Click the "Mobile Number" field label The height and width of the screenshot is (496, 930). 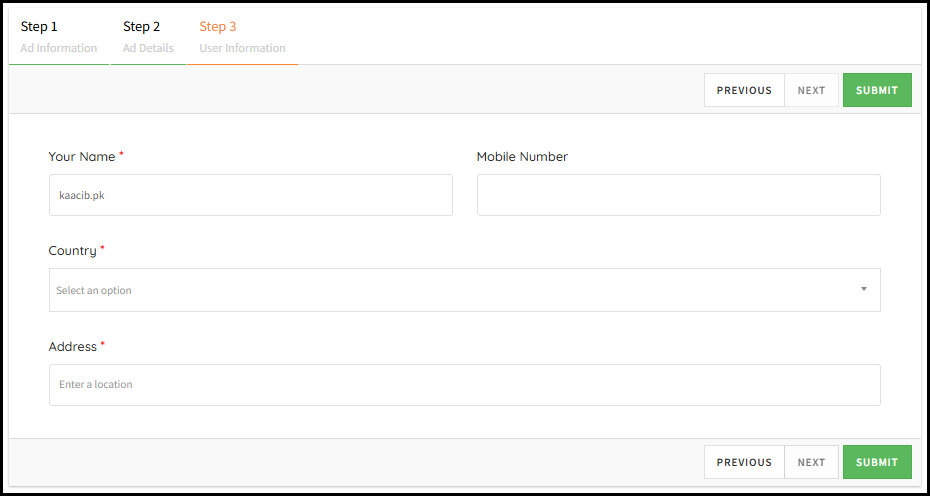coord(522,157)
